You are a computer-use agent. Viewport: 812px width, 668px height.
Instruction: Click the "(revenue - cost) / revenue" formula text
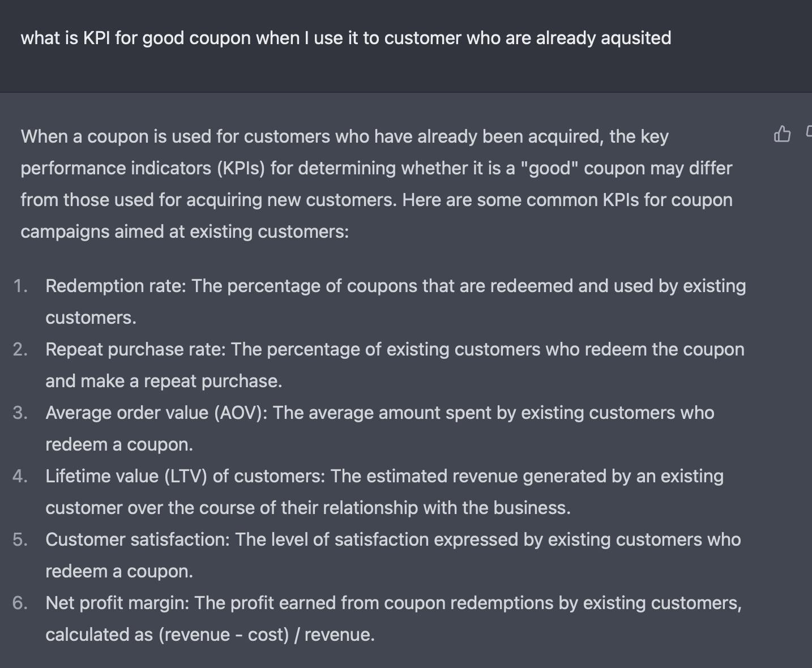tap(267, 635)
